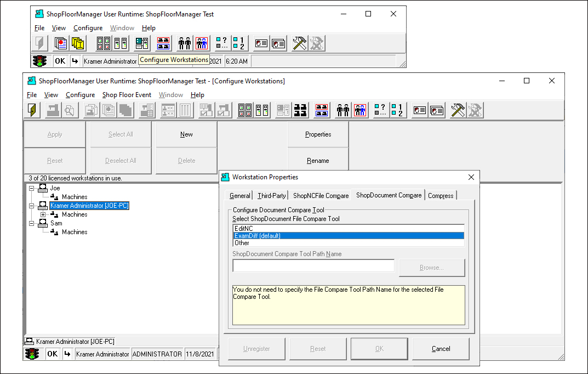This screenshot has width=588, height=374.
Task: Click the Browse... button
Action: pos(432,268)
